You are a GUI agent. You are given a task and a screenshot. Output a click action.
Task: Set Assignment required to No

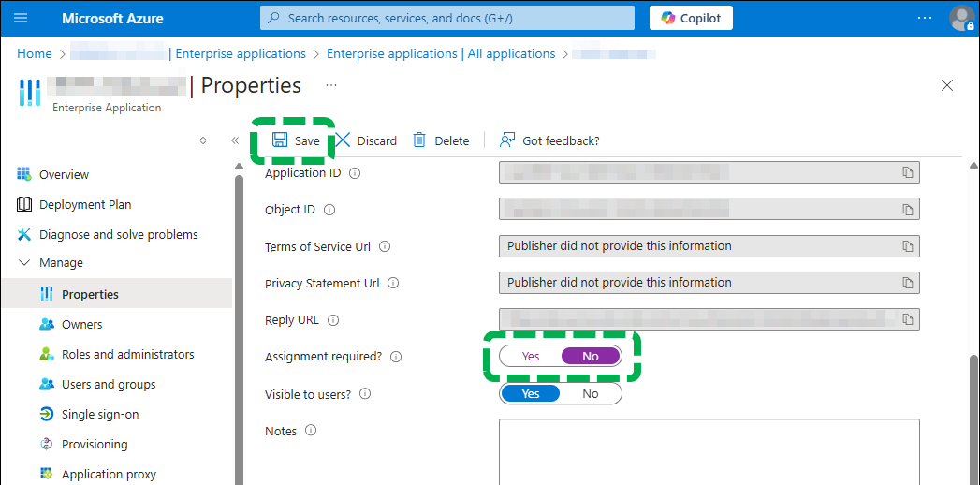[x=590, y=356]
